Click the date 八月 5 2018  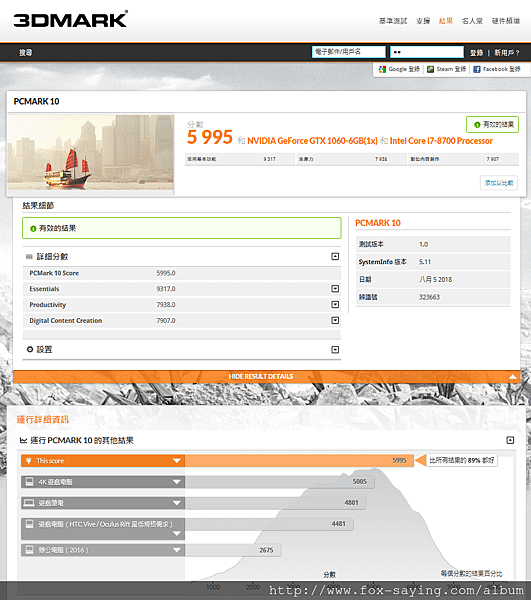tap(435, 280)
